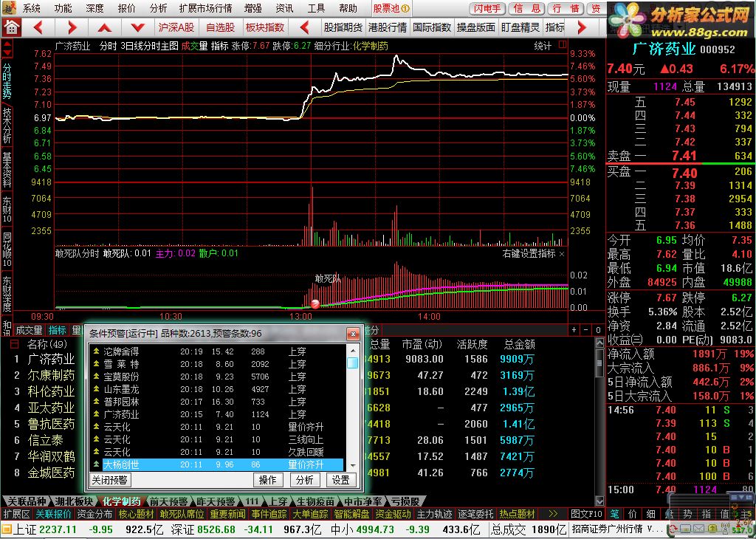This screenshot has height=539, width=756.
Task: Open the 港股行情 toolbar tab
Action: coord(387,27)
